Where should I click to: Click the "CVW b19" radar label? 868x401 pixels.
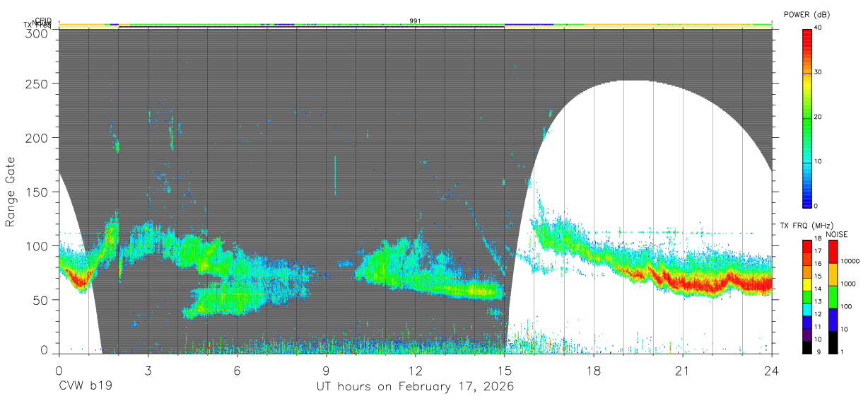(86, 387)
